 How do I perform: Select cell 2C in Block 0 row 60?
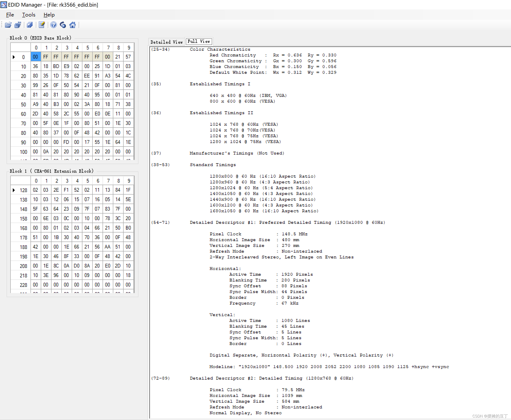(67, 114)
